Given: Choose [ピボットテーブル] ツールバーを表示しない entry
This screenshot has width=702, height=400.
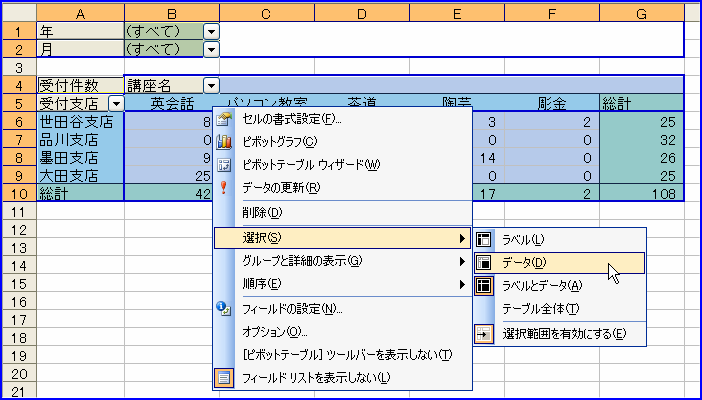Looking at the screenshot, I should pos(342,355).
